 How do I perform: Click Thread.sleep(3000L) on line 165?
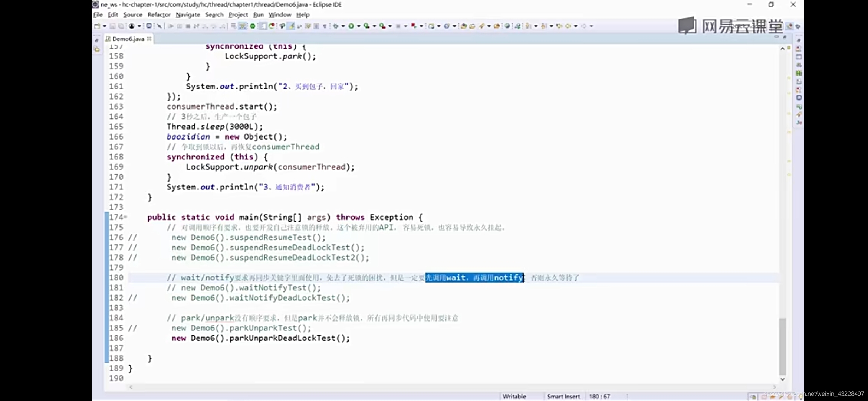pyautogui.click(x=214, y=127)
